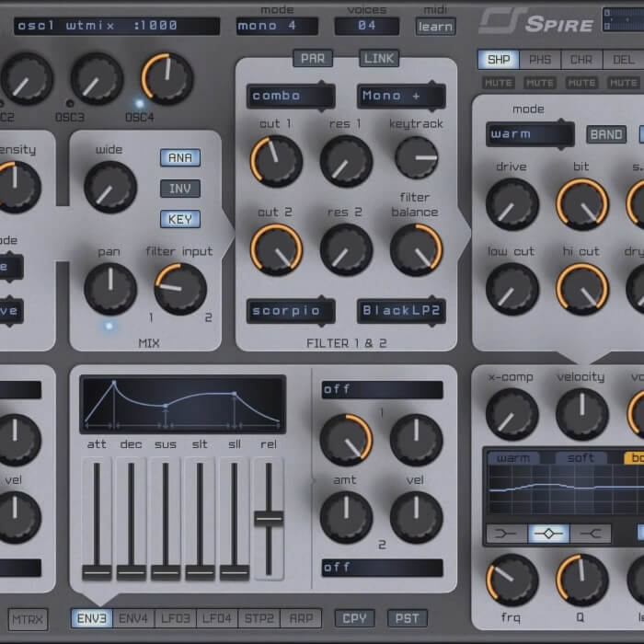The height and width of the screenshot is (644, 644).
Task: Open the 'combo' filter type dropdown
Action: 291,96
